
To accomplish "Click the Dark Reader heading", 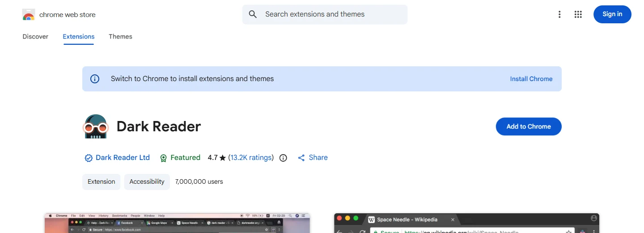I will [159, 126].
